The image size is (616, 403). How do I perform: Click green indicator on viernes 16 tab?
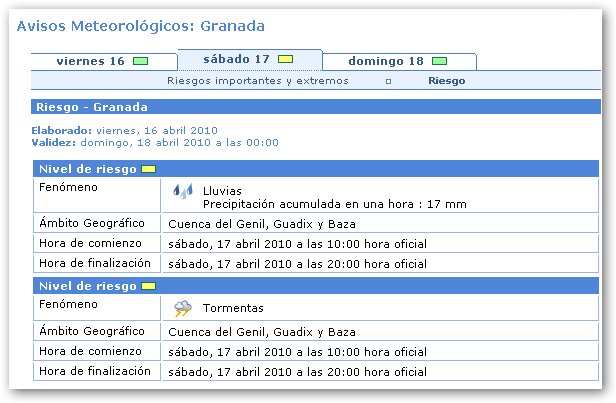[x=141, y=61]
